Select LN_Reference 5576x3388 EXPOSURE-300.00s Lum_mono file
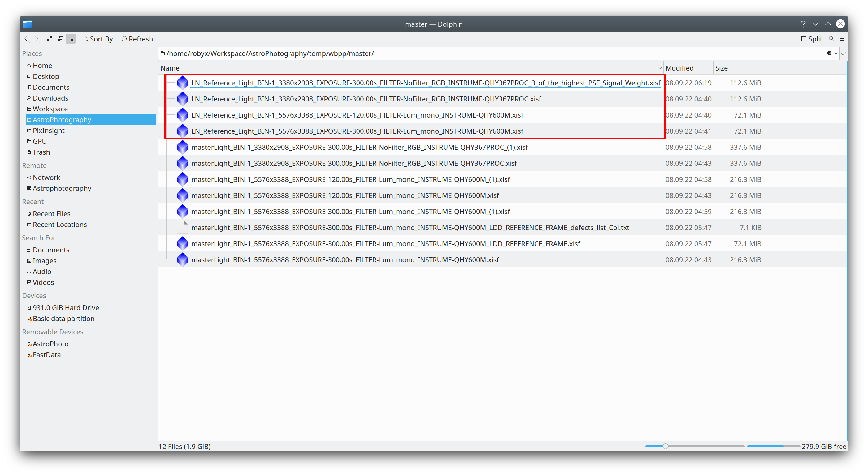 [357, 131]
